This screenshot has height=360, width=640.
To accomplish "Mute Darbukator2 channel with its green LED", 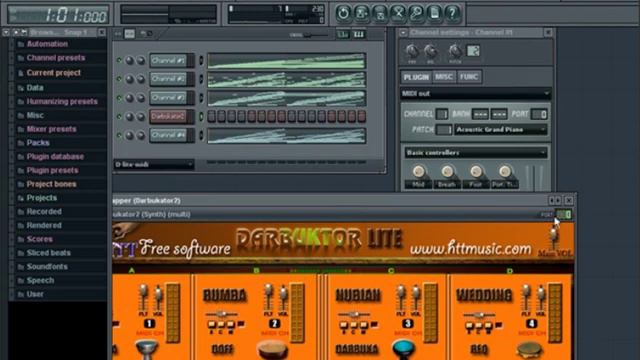I will point(119,117).
